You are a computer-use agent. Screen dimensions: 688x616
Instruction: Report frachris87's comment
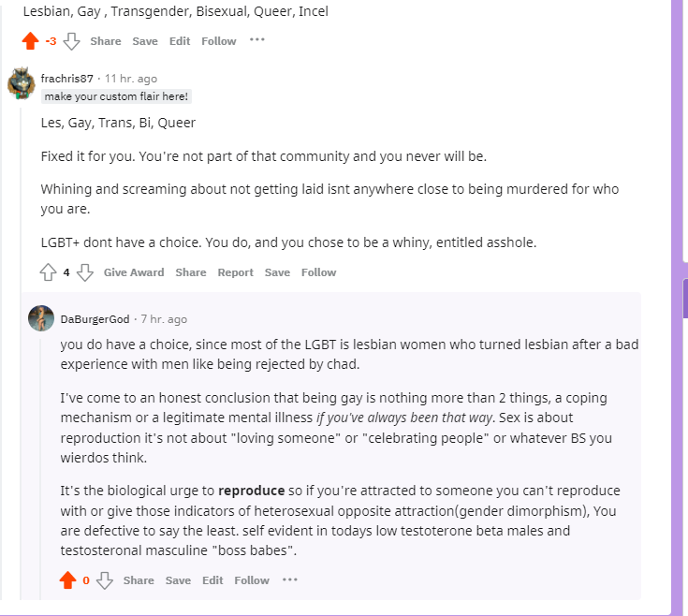(x=236, y=272)
